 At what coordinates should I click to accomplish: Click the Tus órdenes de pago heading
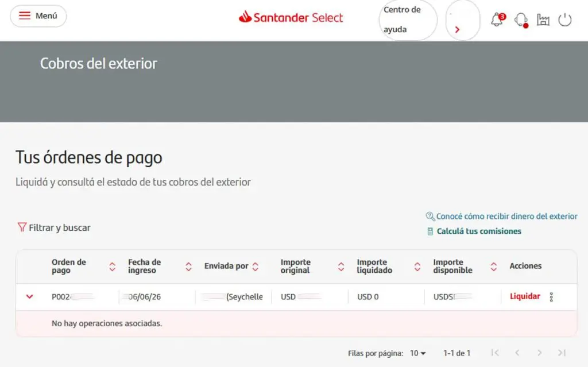[89, 157]
